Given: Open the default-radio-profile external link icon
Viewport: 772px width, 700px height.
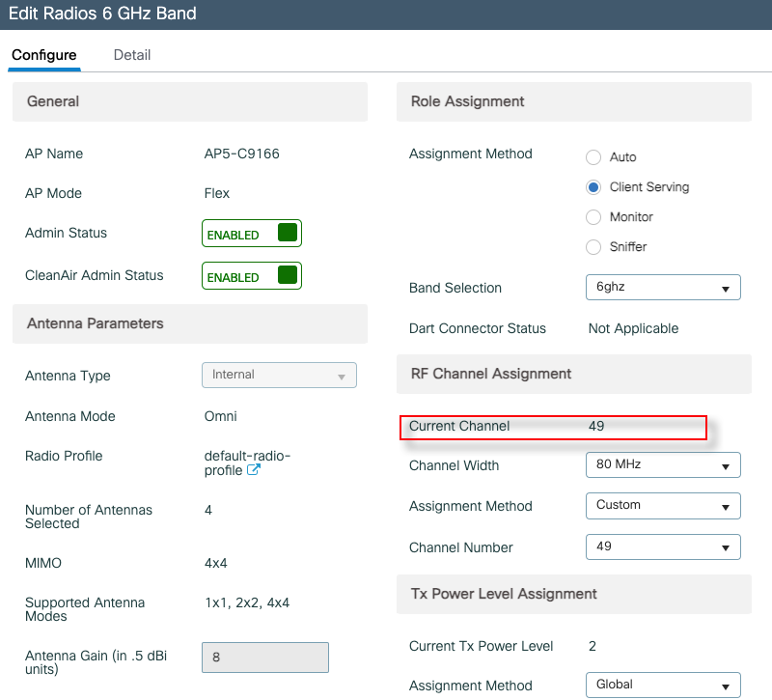Looking at the screenshot, I should point(254,471).
